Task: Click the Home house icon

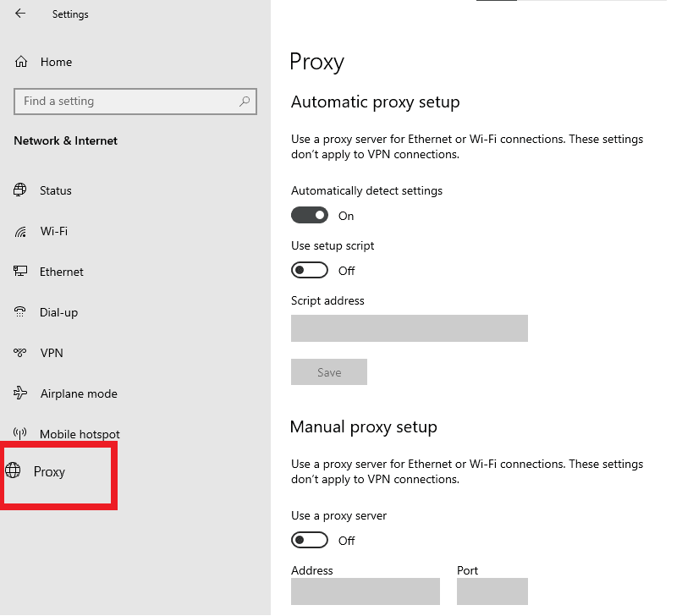Action: [21, 62]
